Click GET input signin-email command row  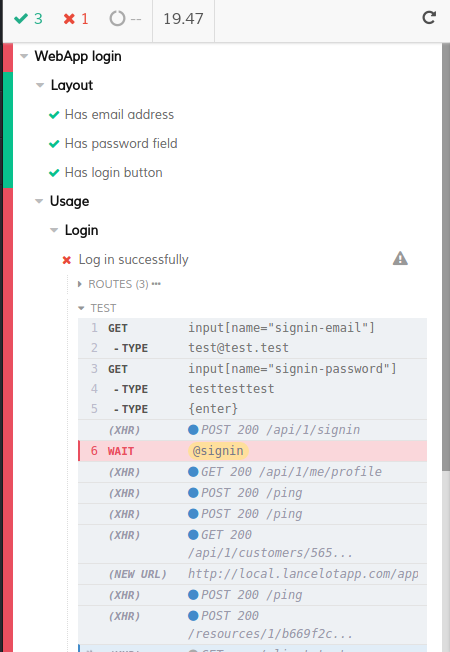pos(252,328)
